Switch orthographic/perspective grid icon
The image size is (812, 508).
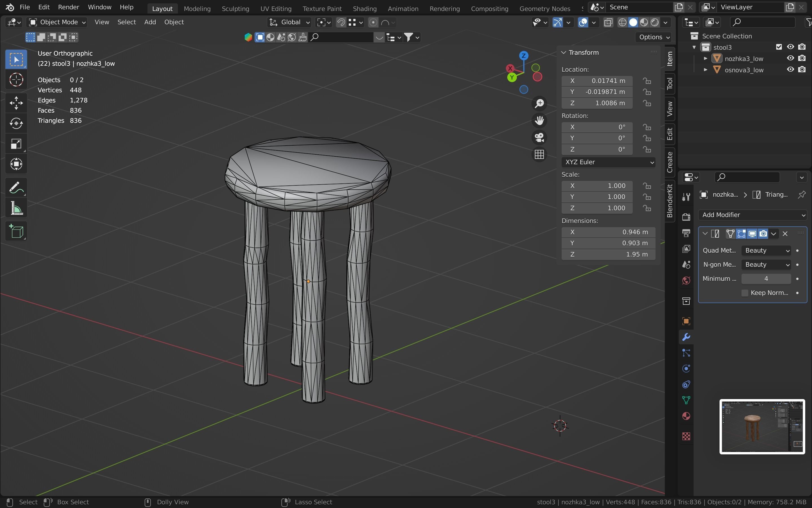(539, 155)
